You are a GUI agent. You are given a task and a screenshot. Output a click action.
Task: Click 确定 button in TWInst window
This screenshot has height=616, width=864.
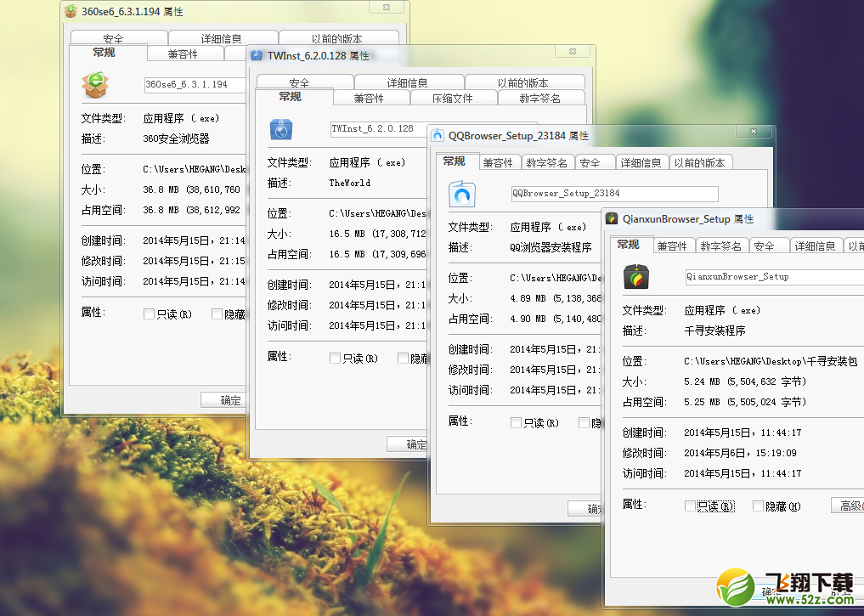point(407,444)
